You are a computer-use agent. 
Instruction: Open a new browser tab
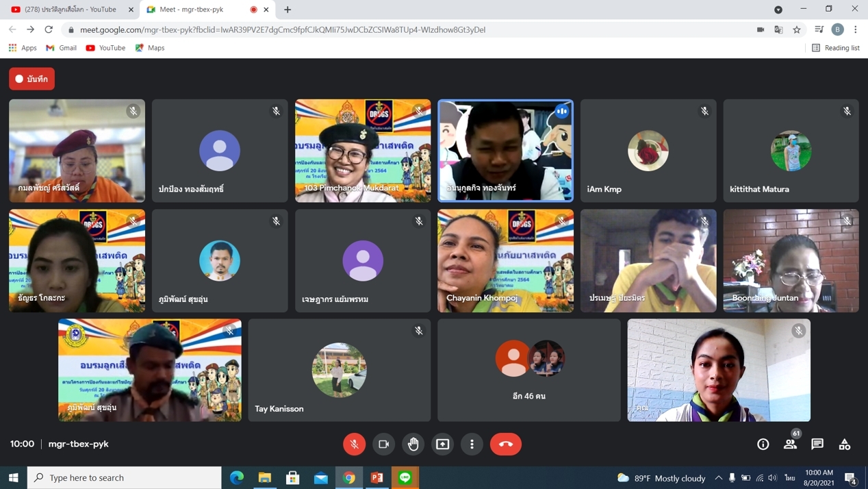[x=288, y=10]
